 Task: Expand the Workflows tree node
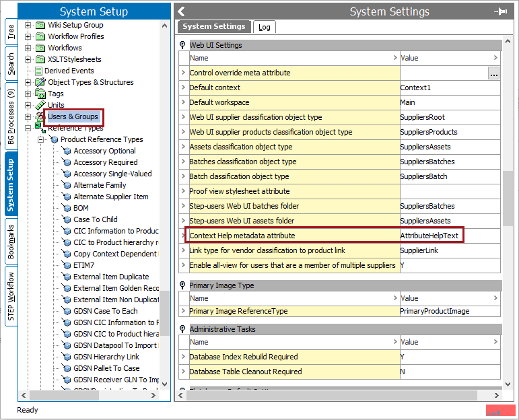[x=28, y=48]
